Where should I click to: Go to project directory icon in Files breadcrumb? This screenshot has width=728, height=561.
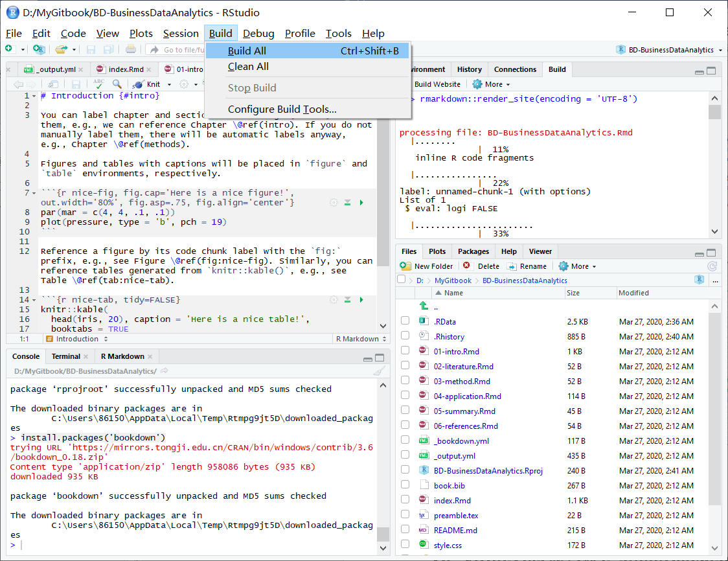pos(700,280)
